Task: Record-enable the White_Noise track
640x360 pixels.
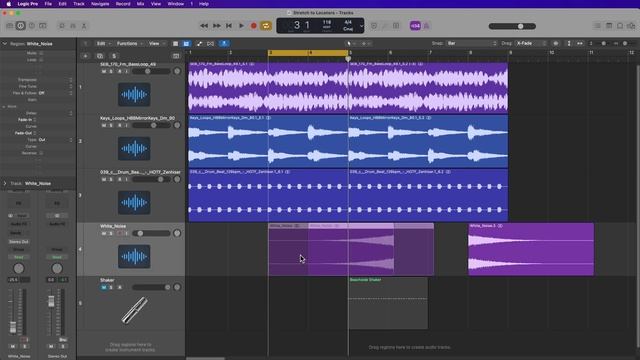Action: tap(120, 233)
